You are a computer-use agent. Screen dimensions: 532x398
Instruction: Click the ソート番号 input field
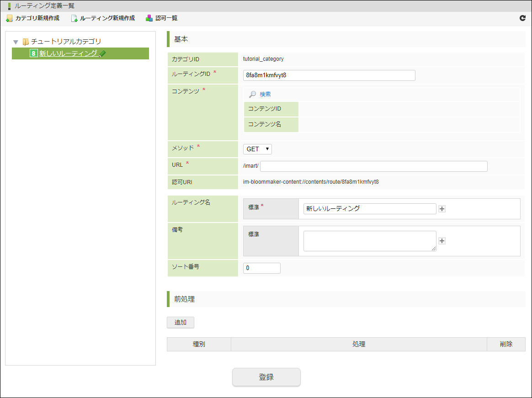click(262, 268)
